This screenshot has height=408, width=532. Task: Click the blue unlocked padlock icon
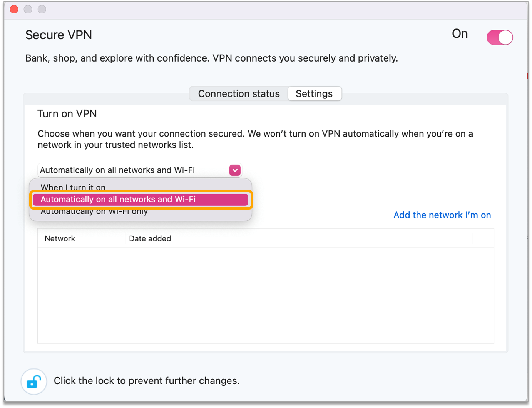tap(34, 381)
